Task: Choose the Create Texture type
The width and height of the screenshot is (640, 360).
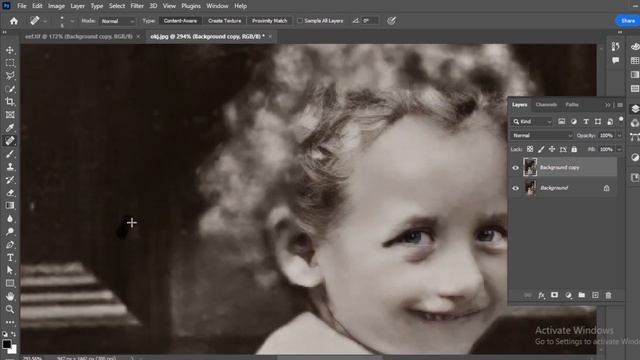Action: tap(224, 21)
